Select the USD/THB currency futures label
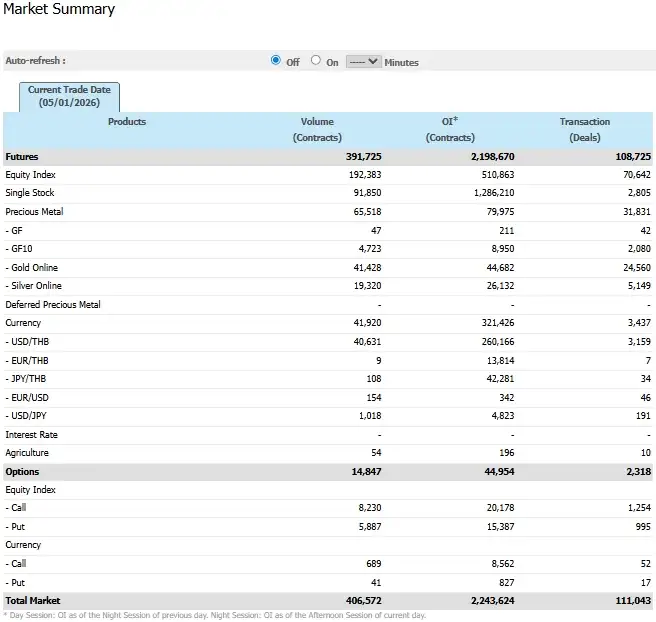Screen dimensions: 656x622 point(28,342)
